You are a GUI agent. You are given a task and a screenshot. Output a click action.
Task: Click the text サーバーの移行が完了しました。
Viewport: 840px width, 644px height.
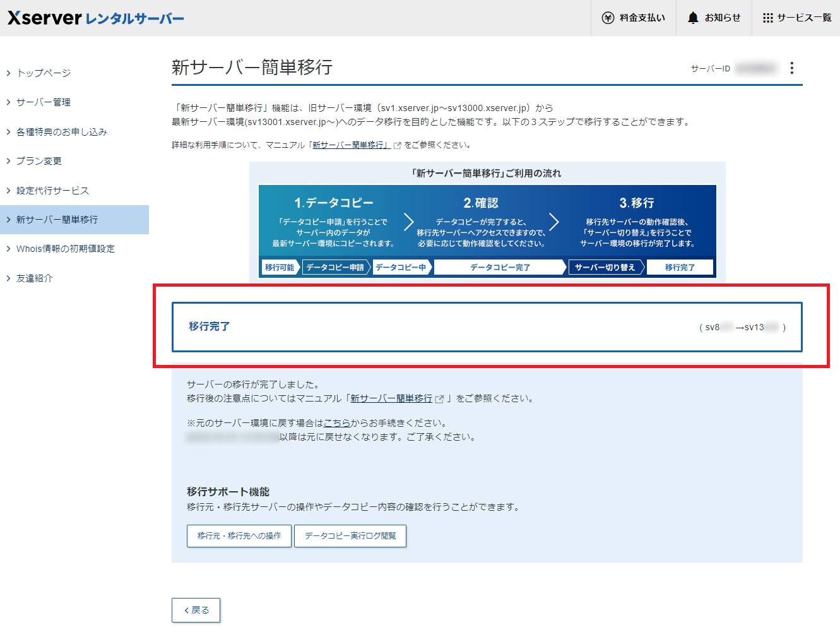(253, 385)
